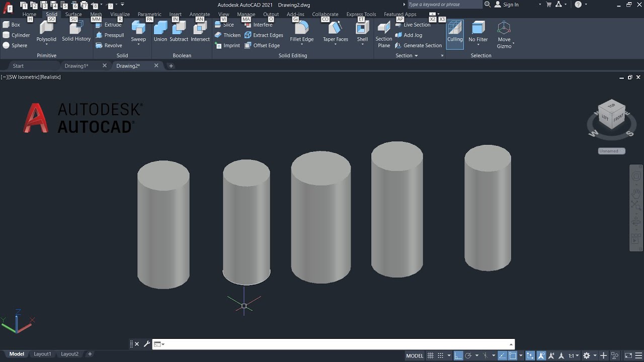Select the Fillet Edge tool

[301, 30]
